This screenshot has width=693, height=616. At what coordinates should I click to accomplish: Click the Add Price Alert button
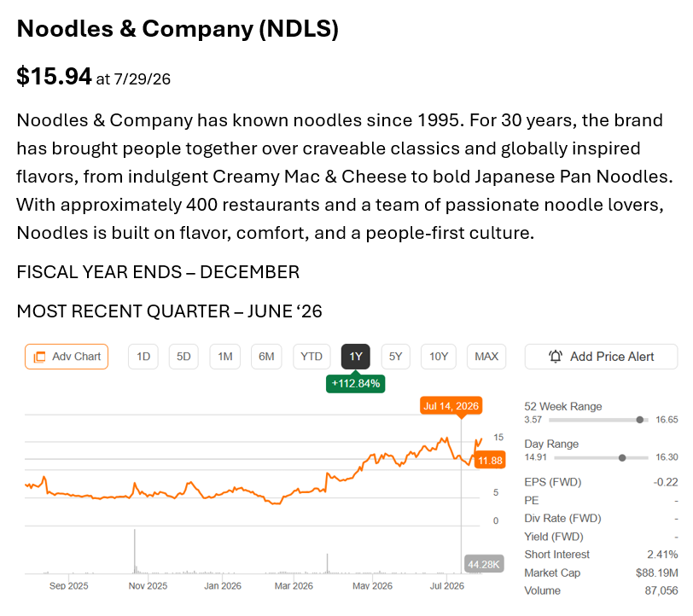coord(601,357)
